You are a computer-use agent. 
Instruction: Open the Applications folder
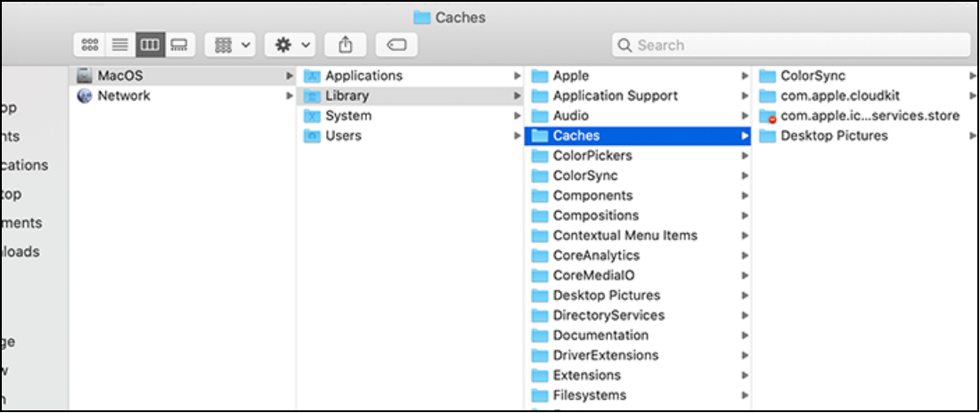pyautogui.click(x=363, y=76)
